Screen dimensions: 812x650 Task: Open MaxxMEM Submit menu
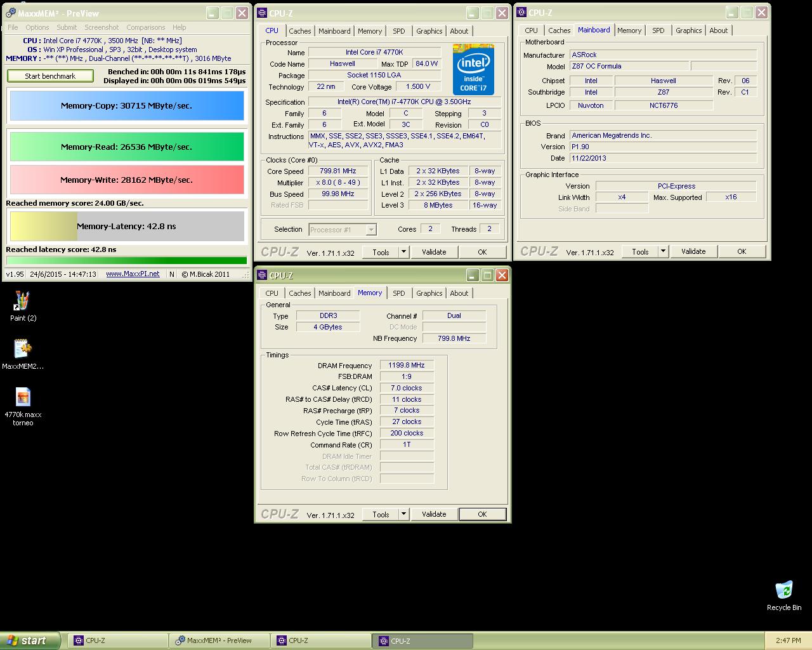(x=67, y=27)
